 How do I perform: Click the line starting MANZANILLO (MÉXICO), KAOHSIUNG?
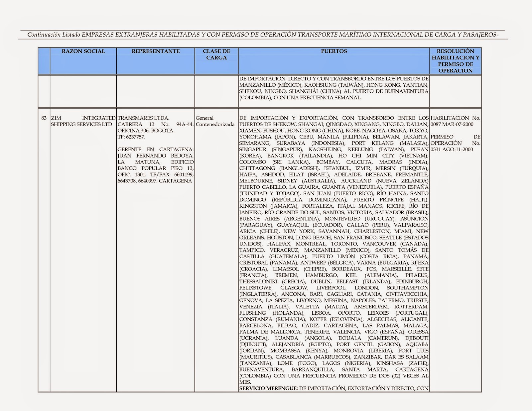point(334,85)
